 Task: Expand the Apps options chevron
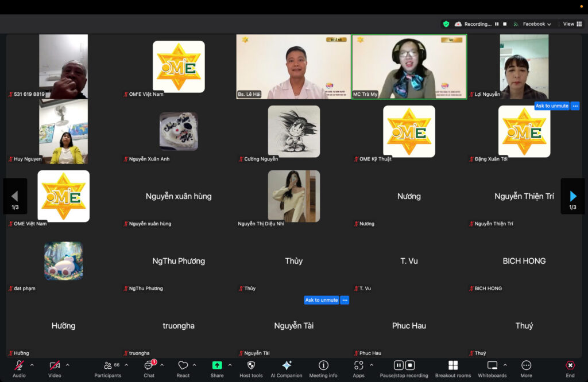(372, 365)
